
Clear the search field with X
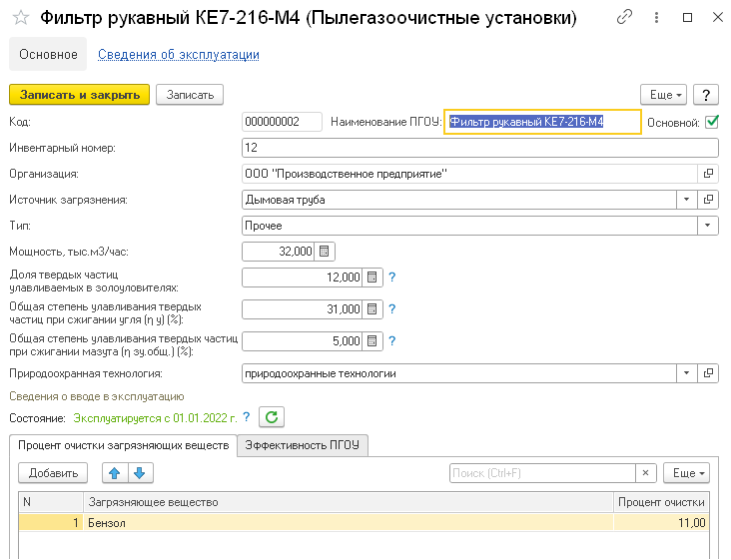(646, 473)
